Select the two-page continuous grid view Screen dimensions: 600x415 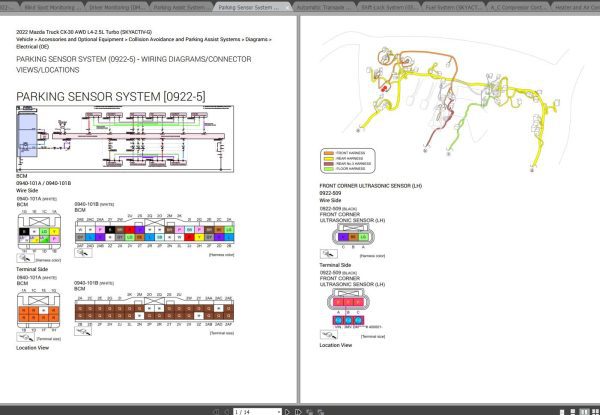coord(595,412)
